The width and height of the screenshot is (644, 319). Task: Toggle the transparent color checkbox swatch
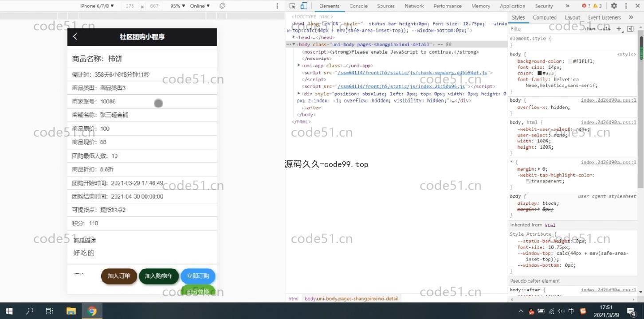point(528,181)
